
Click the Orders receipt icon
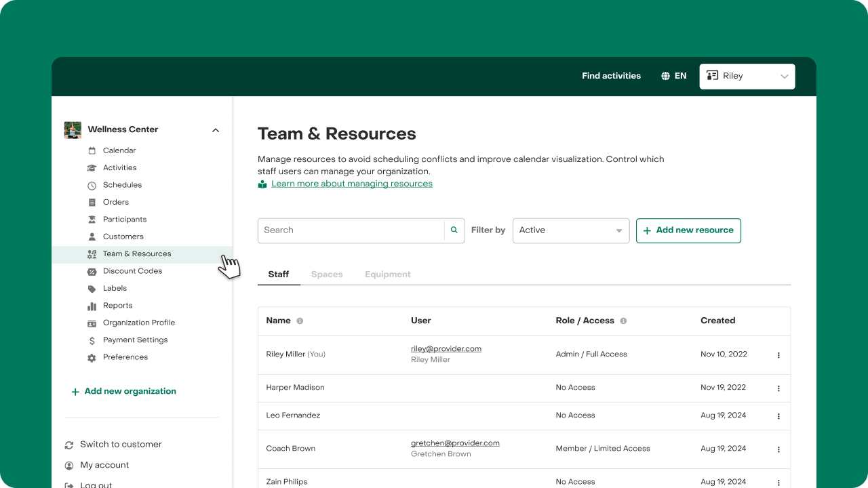pos(92,203)
